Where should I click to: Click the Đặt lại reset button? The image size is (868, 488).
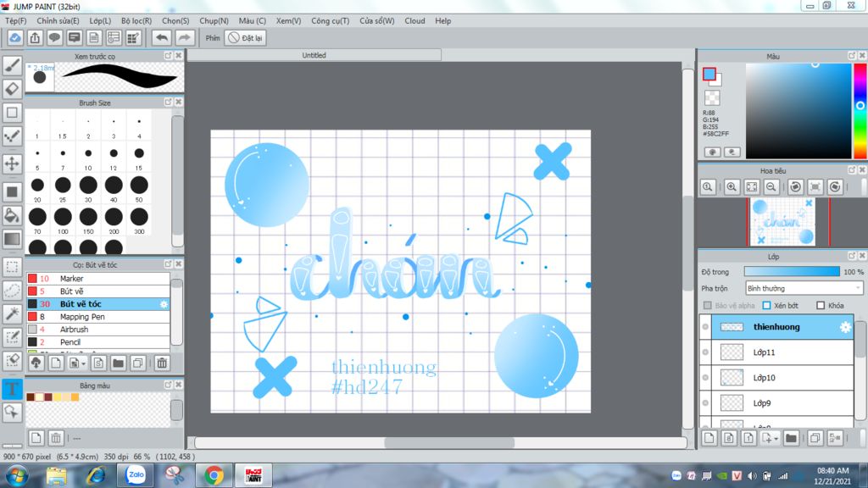(x=246, y=37)
